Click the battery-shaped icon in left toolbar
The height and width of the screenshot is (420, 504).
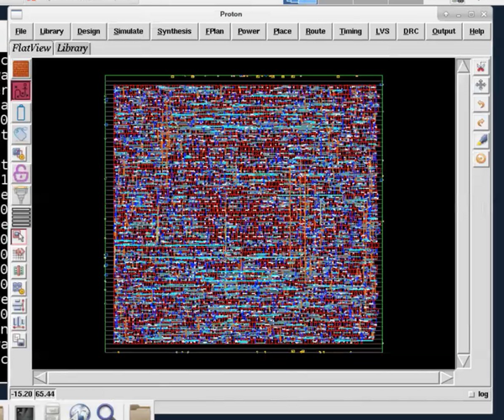pos(20,112)
